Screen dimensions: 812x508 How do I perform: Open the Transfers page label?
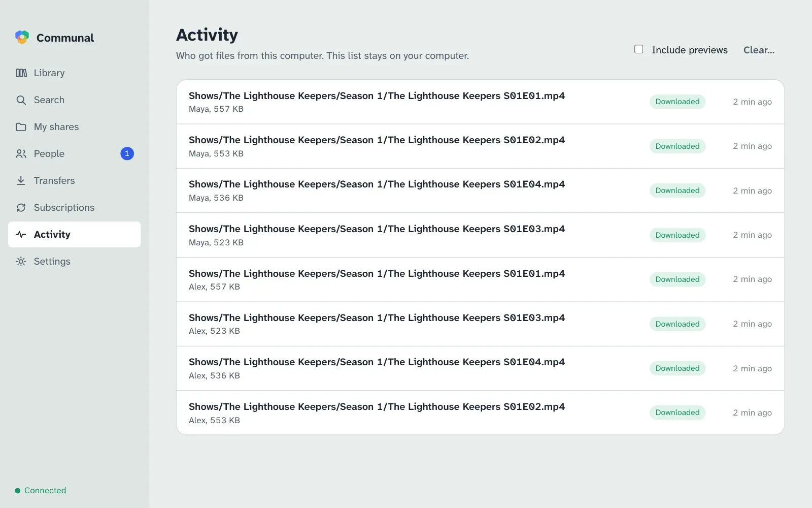[54, 181]
